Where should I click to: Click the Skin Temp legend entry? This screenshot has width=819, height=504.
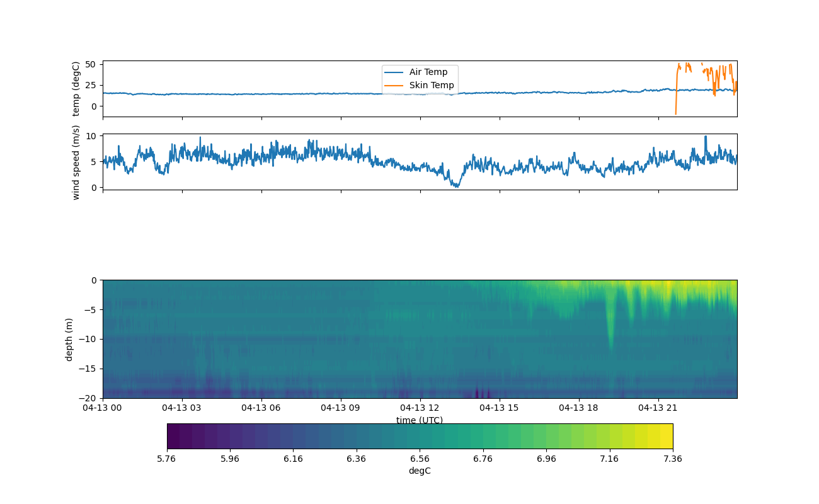coord(432,85)
